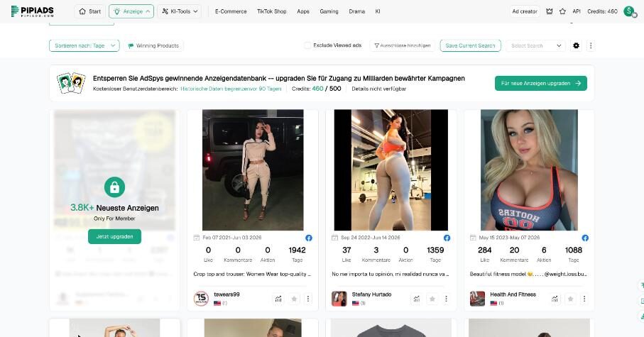Expand the Anzeige dropdown menu
This screenshot has height=337, width=644.
(131, 11)
